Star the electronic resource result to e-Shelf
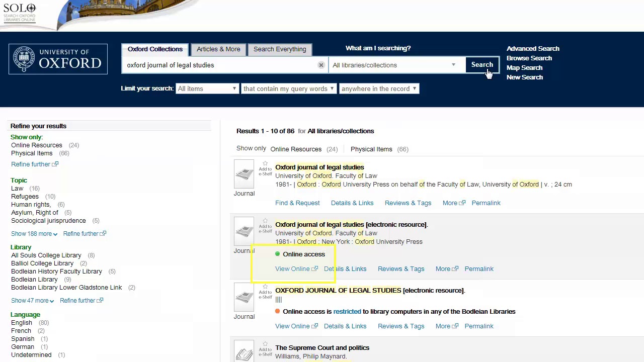 [265, 226]
